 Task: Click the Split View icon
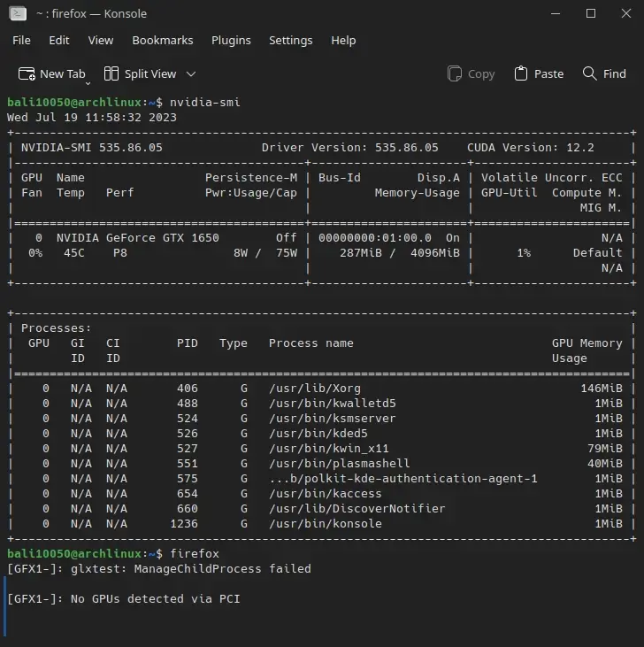(111, 73)
